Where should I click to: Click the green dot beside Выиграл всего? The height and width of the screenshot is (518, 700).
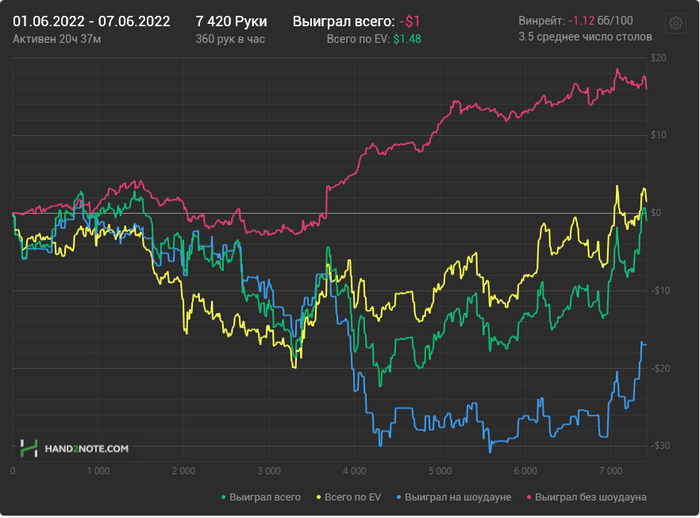click(223, 497)
